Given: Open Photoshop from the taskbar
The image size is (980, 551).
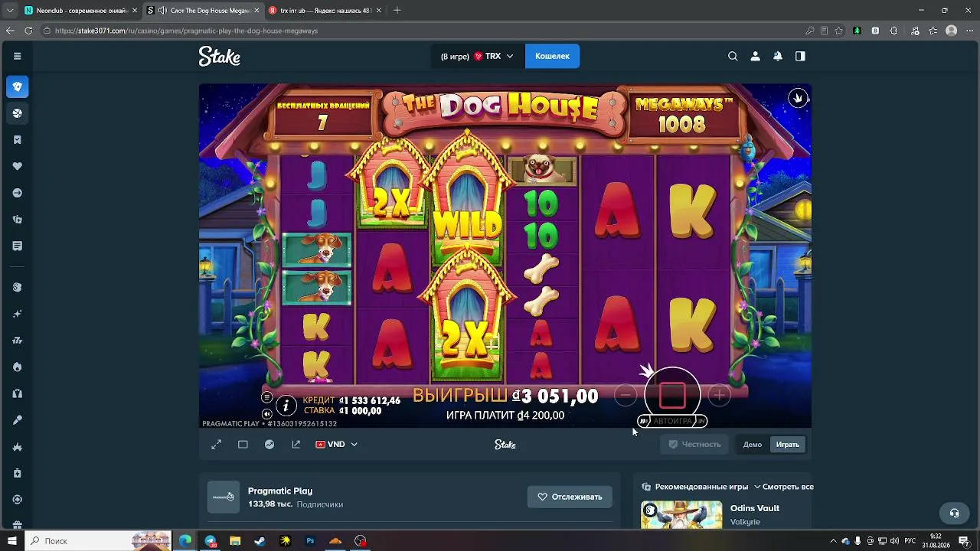Looking at the screenshot, I should point(310,541).
